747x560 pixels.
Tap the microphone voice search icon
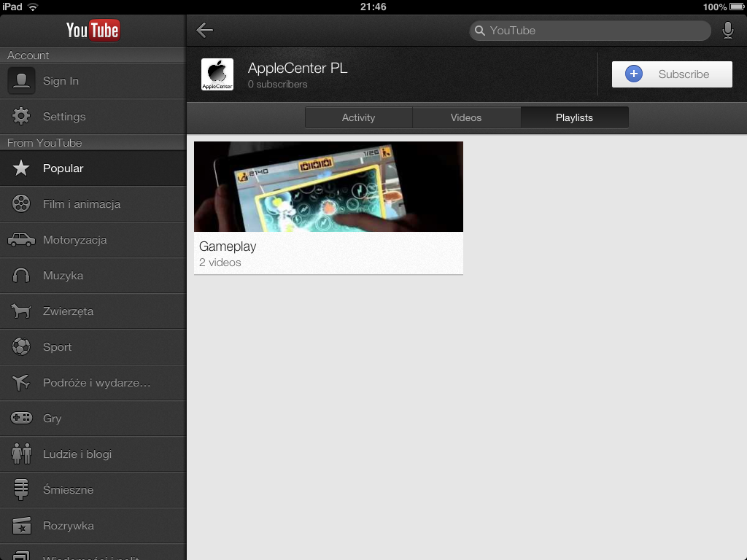[727, 30]
